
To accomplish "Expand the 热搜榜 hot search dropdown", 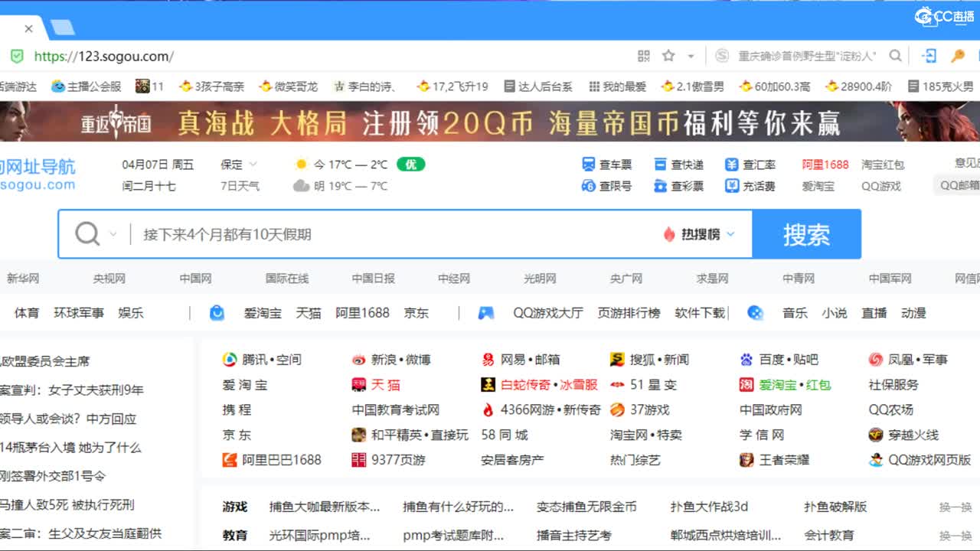I will coord(700,234).
